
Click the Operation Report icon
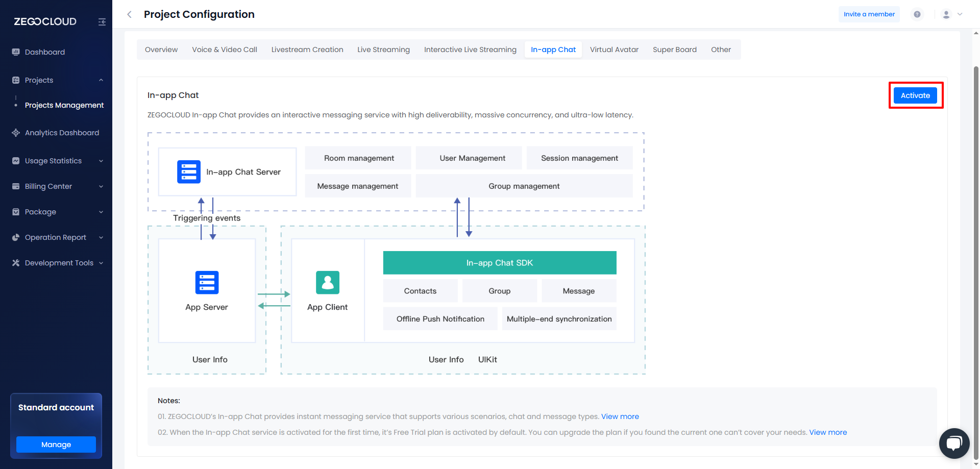coord(16,237)
